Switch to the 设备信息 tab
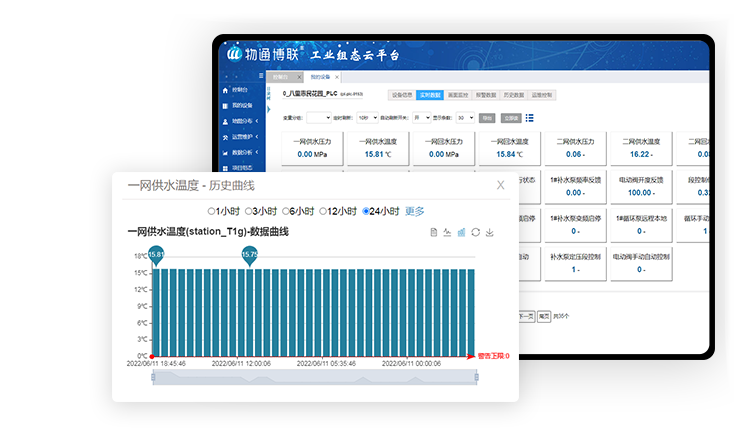750x432 pixels. click(401, 95)
